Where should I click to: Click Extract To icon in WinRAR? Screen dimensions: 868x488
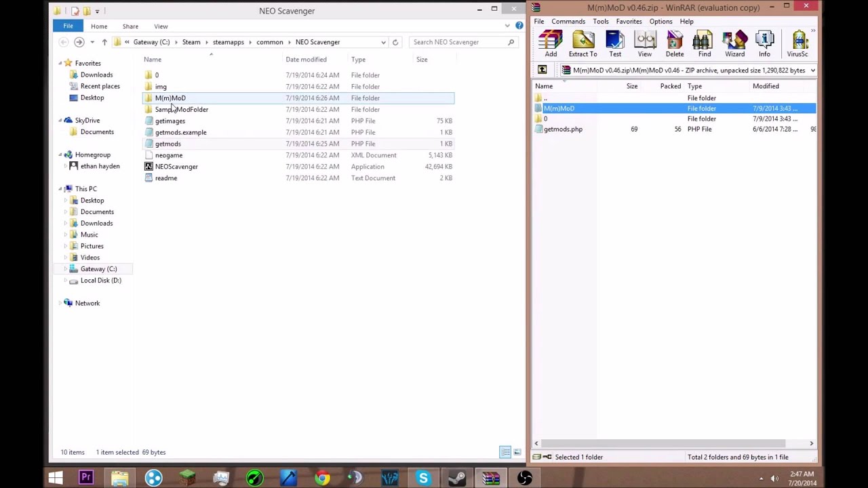(x=583, y=44)
